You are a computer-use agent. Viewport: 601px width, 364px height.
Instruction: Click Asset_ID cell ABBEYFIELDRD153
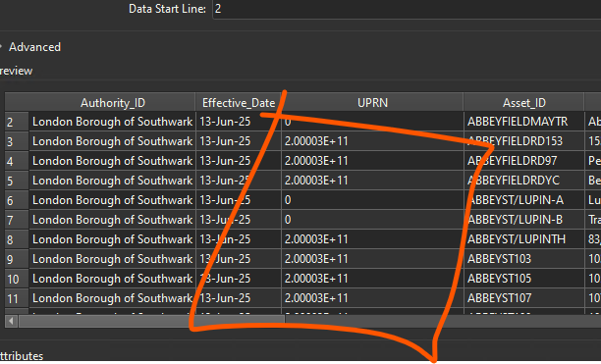(x=524, y=141)
